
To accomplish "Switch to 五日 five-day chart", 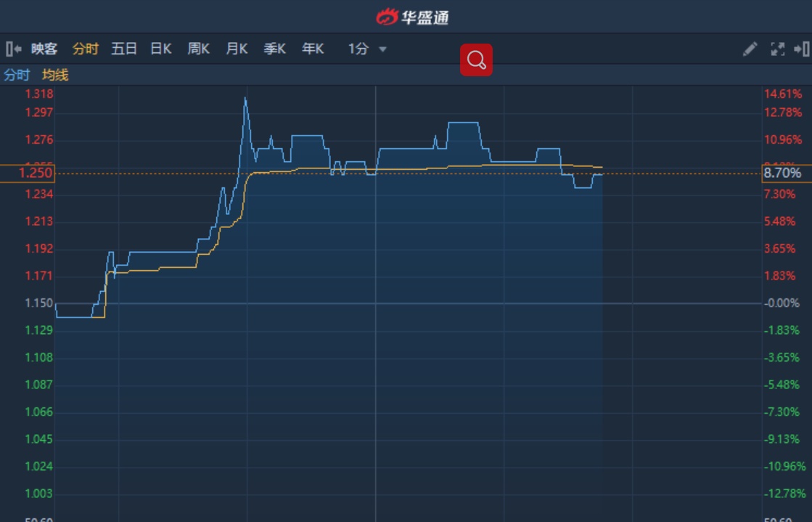I will [x=124, y=49].
